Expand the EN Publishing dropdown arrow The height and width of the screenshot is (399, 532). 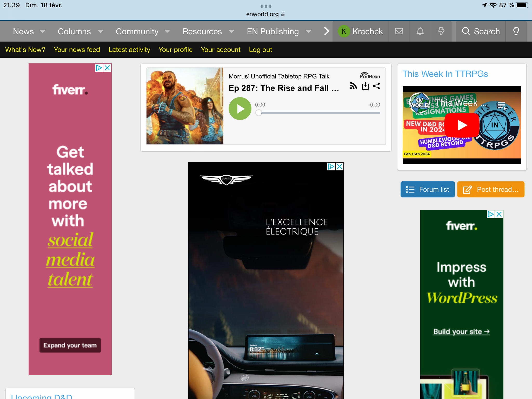(308, 31)
